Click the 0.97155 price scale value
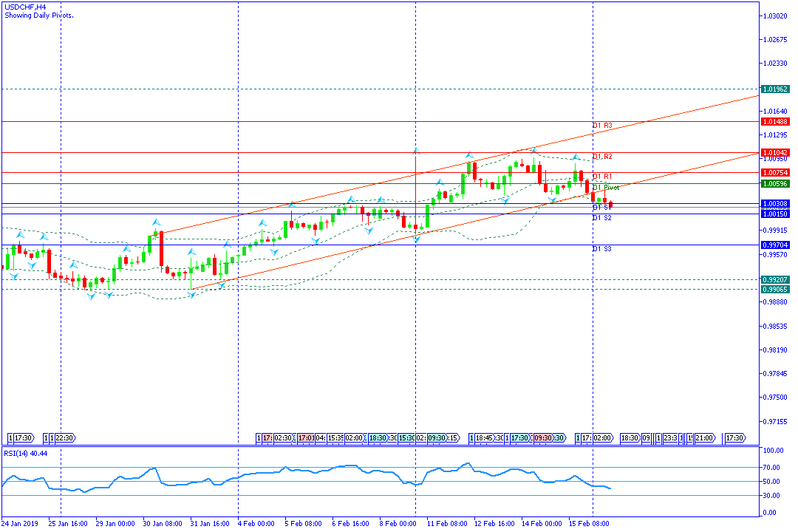 [776, 421]
